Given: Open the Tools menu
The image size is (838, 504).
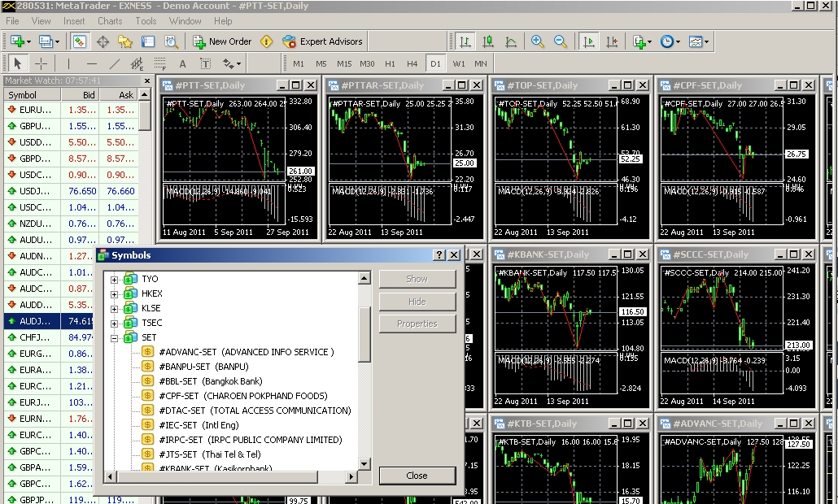Looking at the screenshot, I should [146, 21].
